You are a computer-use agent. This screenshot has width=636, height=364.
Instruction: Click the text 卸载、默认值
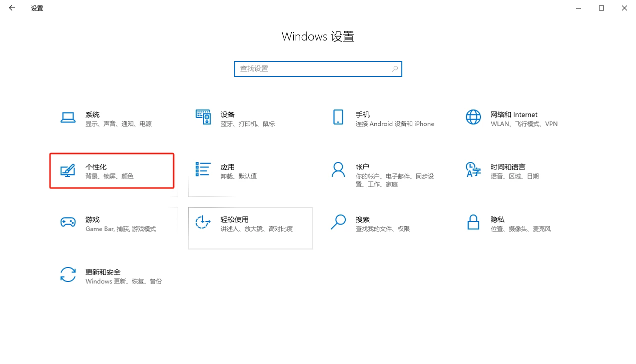(239, 176)
